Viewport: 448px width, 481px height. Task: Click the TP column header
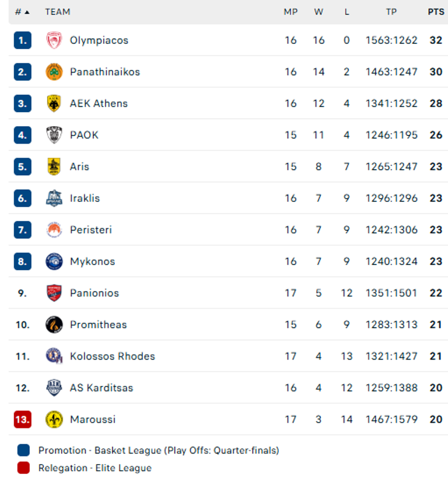pos(391,12)
